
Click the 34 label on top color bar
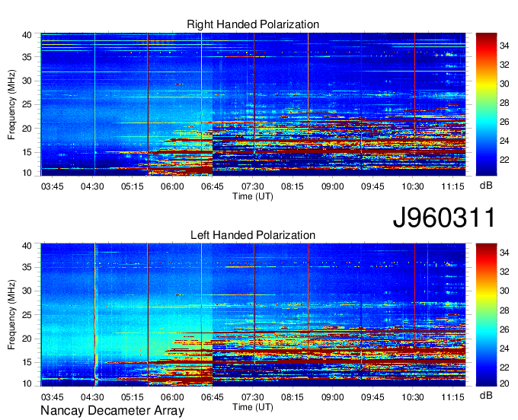pyautogui.click(x=504, y=46)
